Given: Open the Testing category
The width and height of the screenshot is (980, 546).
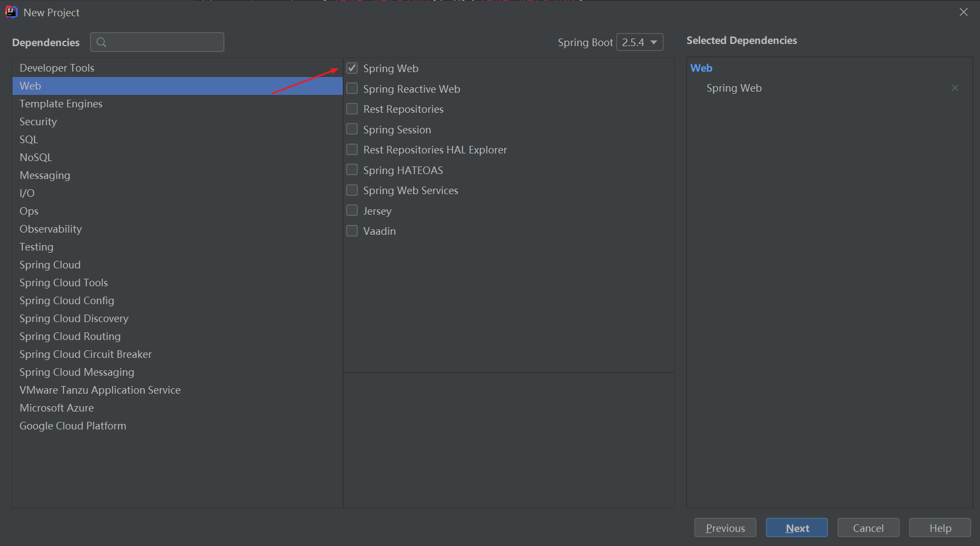Looking at the screenshot, I should point(177,247).
